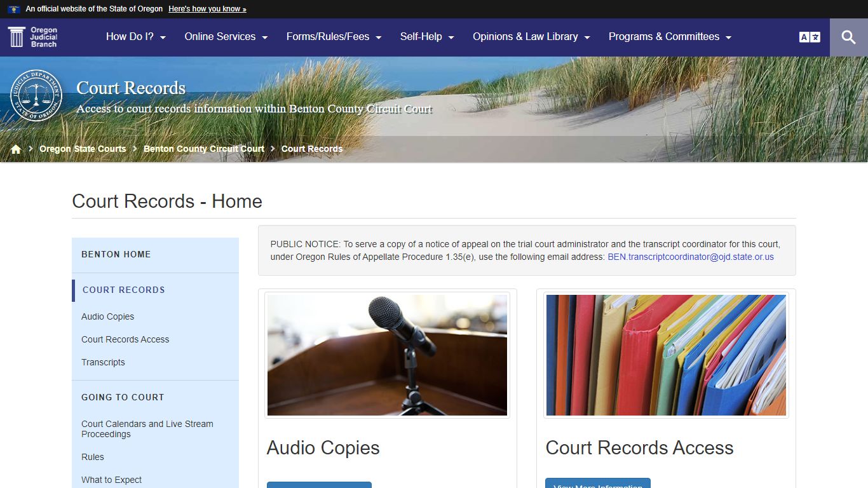Image resolution: width=868 pixels, height=488 pixels.
Task: Click the Oregon Judicial Branch logo
Action: (x=33, y=37)
